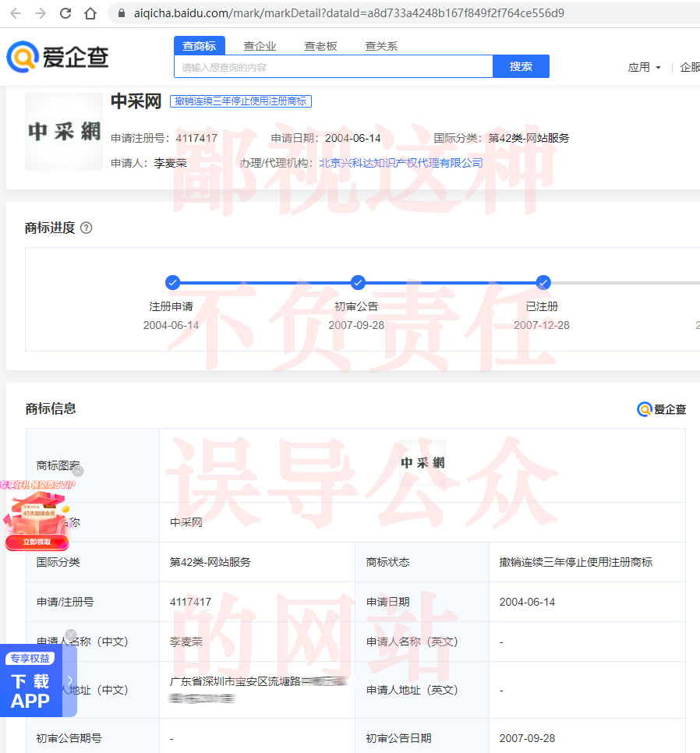Click the browser forward arrow
This screenshot has width=700, height=753.
(41, 13)
